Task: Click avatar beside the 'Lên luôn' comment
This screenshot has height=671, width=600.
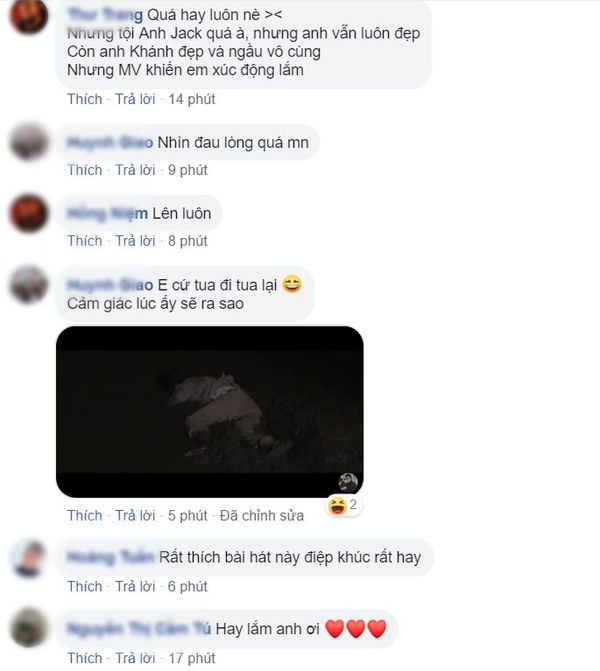Action: click(29, 213)
